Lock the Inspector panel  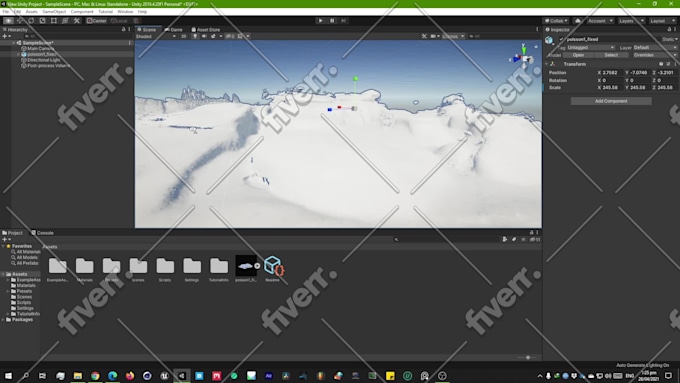point(669,29)
